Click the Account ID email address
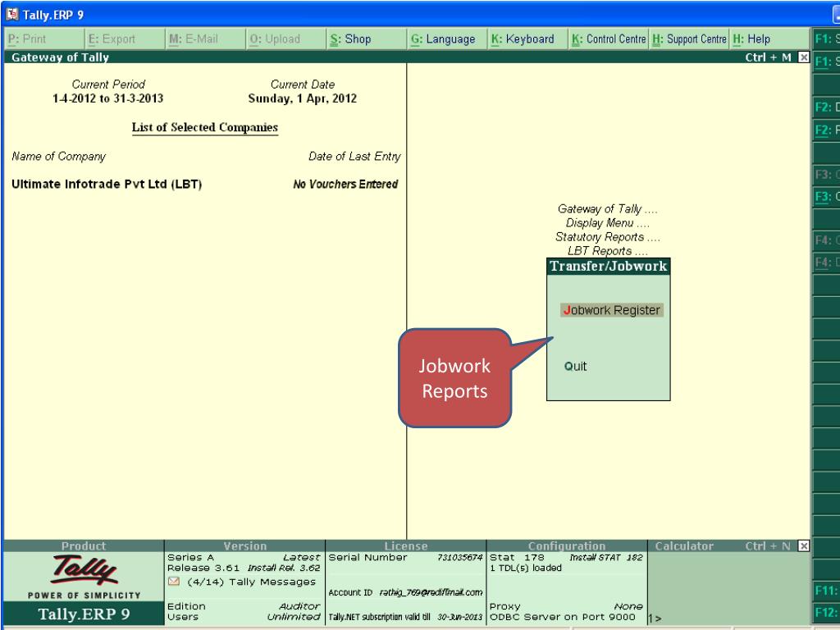The height and width of the screenshot is (630, 840). pyautogui.click(x=431, y=592)
